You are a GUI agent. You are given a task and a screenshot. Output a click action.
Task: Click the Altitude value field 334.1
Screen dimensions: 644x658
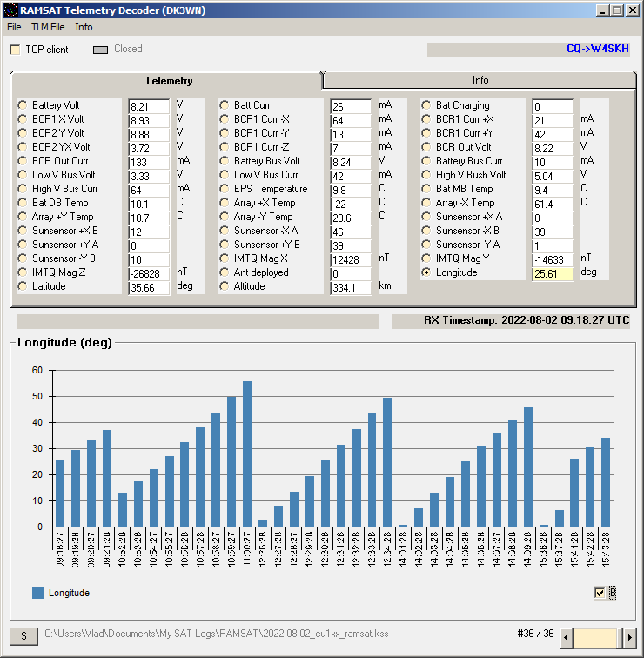coord(351,287)
